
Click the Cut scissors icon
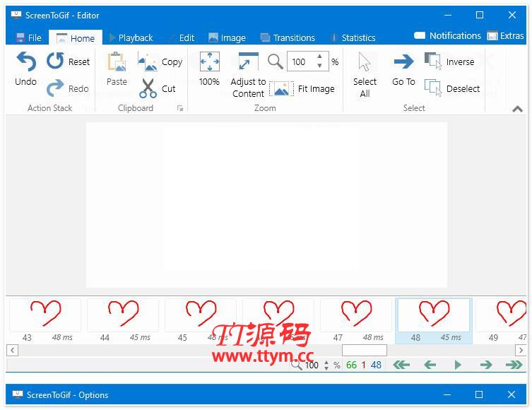point(148,88)
